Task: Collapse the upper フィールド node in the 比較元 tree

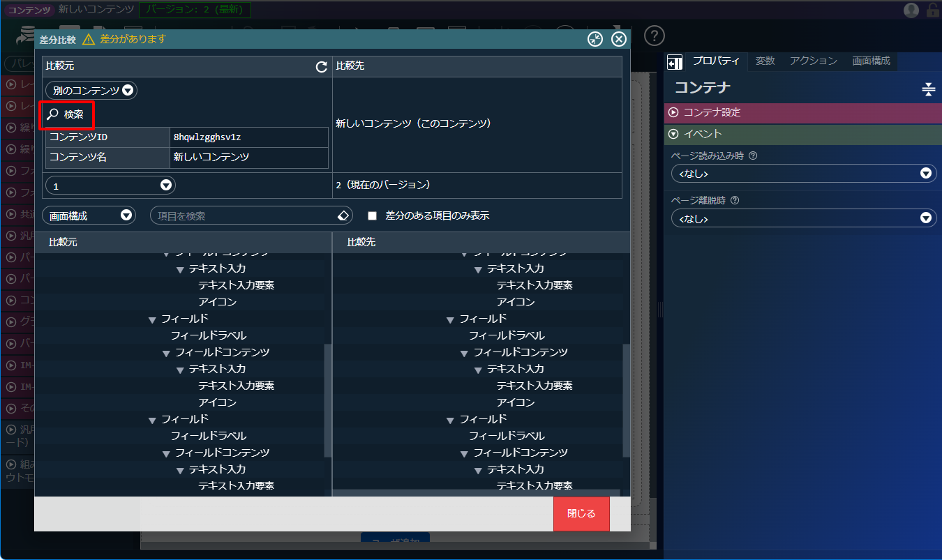Action: tap(152, 319)
